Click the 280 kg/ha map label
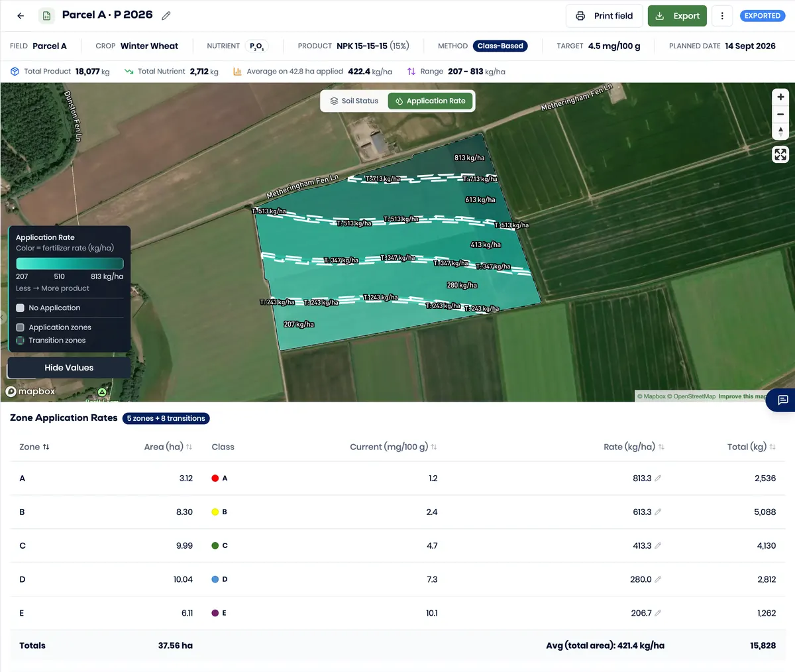The width and height of the screenshot is (795, 672). coord(462,285)
